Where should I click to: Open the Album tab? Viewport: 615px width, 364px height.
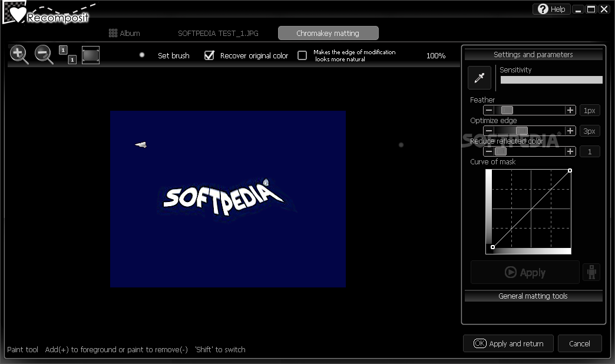(124, 34)
